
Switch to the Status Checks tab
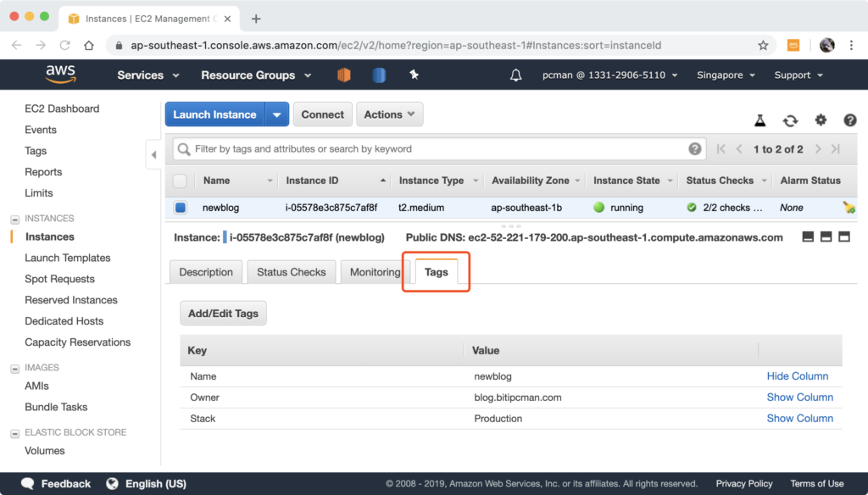point(292,272)
